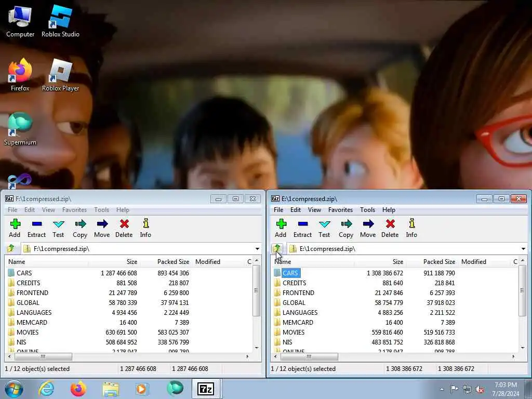Viewport: 532px width, 399px height.
Task: Open Computer desktop icon
Action: 20,21
